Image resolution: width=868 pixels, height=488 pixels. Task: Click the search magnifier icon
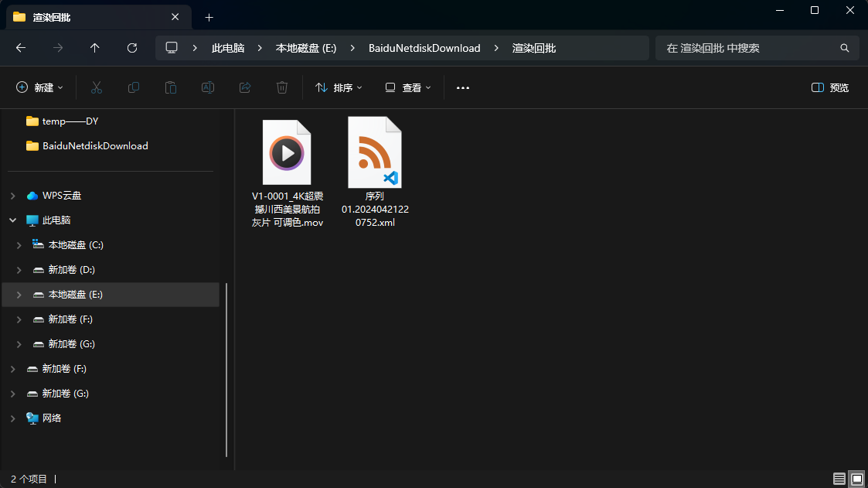pos(844,48)
